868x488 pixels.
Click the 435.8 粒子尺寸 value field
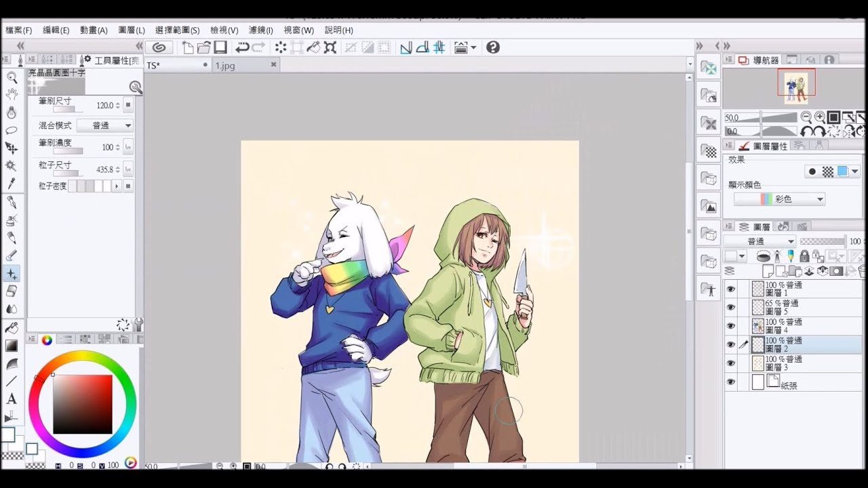[104, 169]
